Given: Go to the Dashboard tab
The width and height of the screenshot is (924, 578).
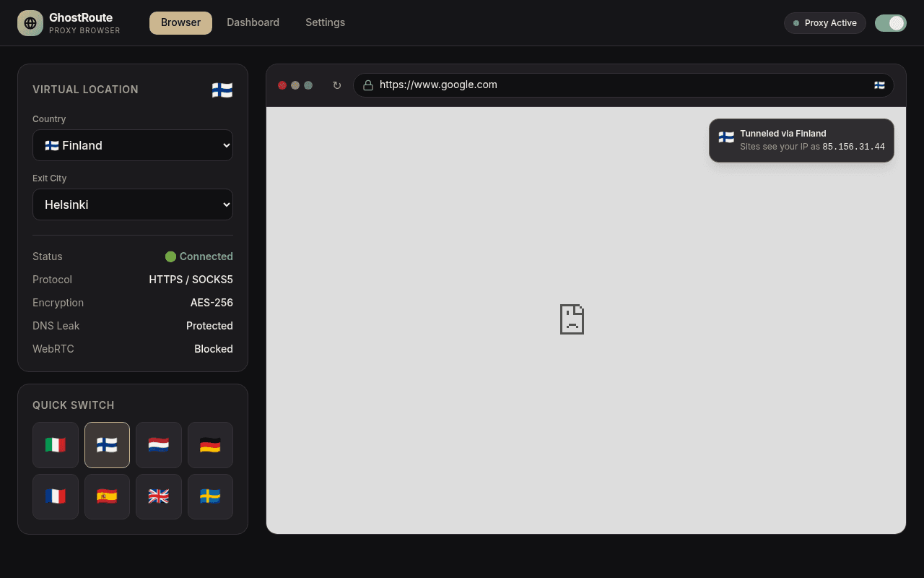Looking at the screenshot, I should [253, 23].
